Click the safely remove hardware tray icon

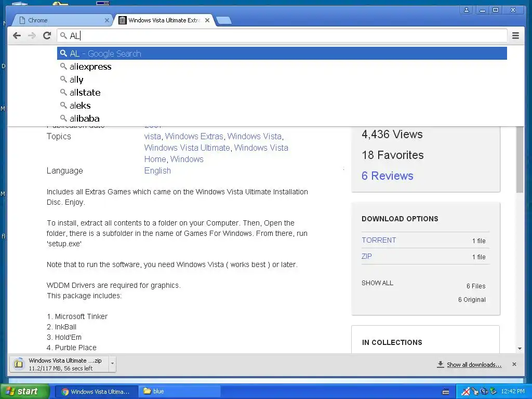[x=494, y=392]
